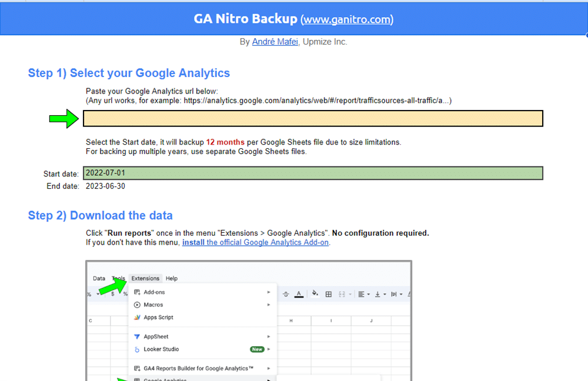Apply percent format using the percent icon
This screenshot has height=381, width=588.
(x=125, y=292)
